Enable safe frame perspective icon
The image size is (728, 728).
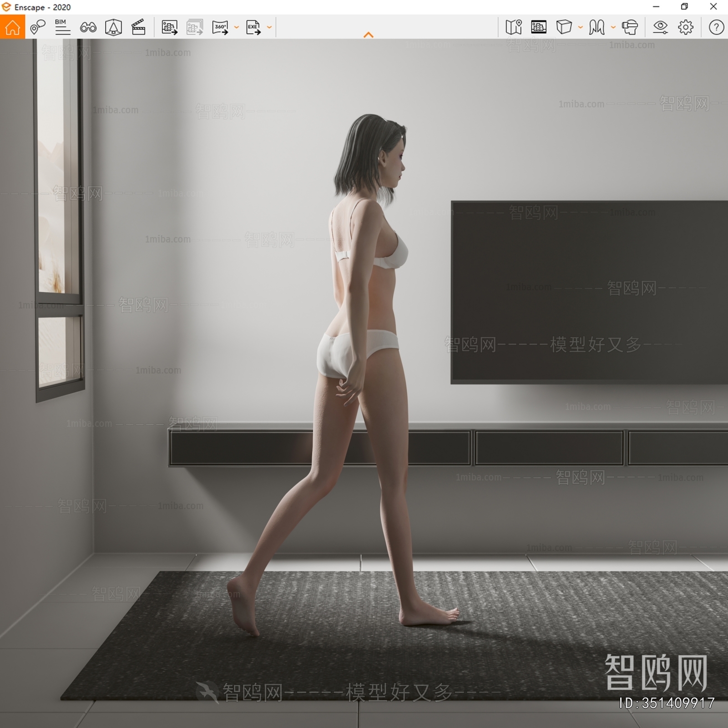coord(113,27)
